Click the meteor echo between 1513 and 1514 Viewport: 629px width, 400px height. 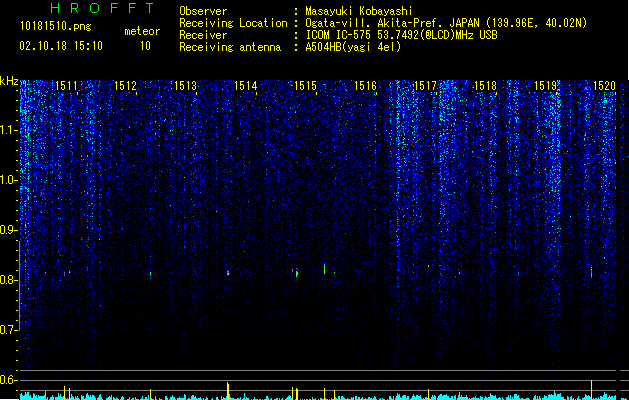tap(228, 273)
